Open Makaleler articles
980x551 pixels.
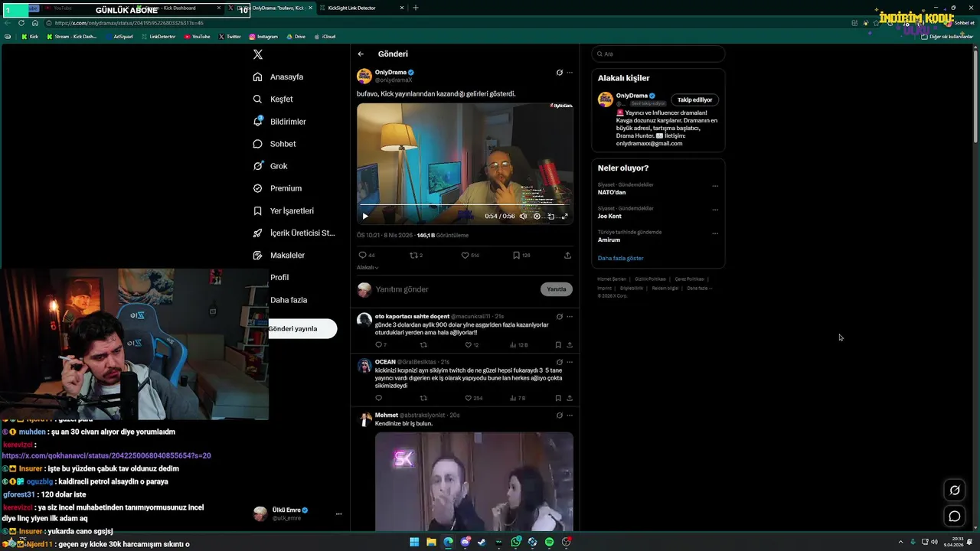[279, 255]
